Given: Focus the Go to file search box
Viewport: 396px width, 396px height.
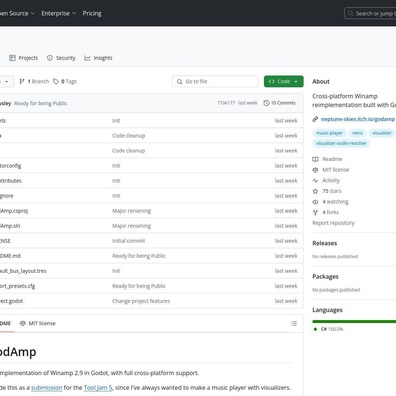Looking at the screenshot, I should click(x=215, y=81).
